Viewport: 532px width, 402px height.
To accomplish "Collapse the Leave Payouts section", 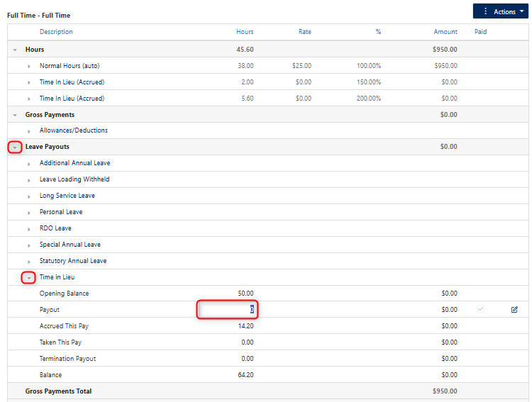I will (x=15, y=147).
